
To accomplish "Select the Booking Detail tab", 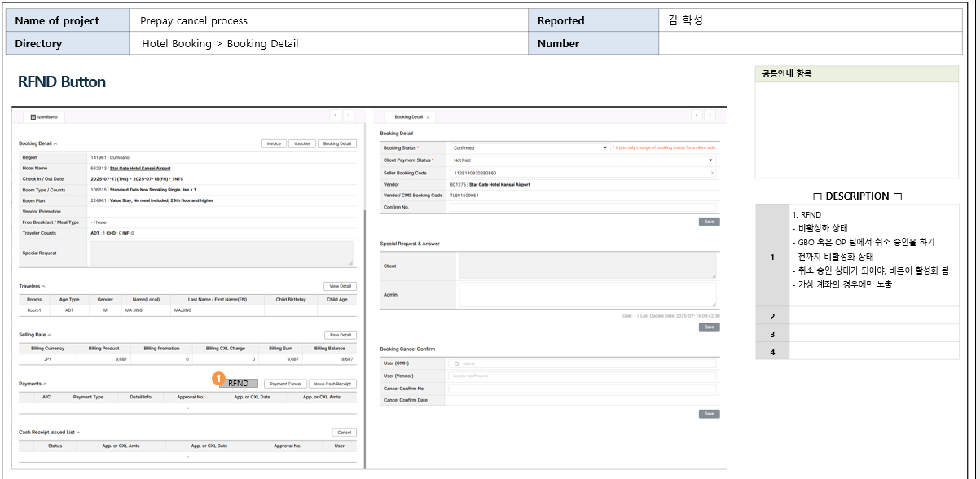I will (408, 117).
